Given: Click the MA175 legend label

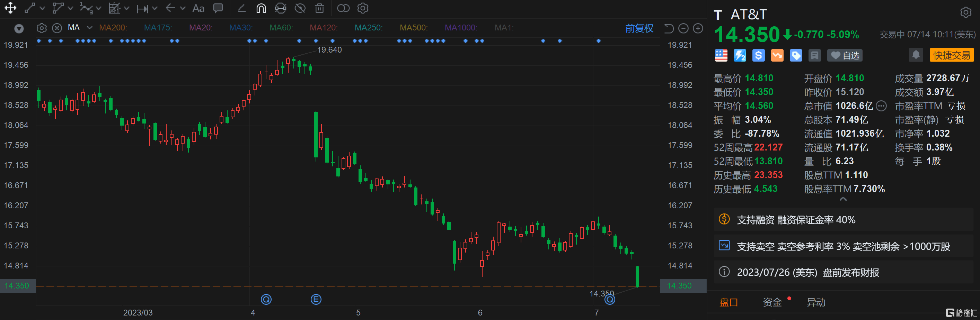Looking at the screenshot, I should 158,28.
